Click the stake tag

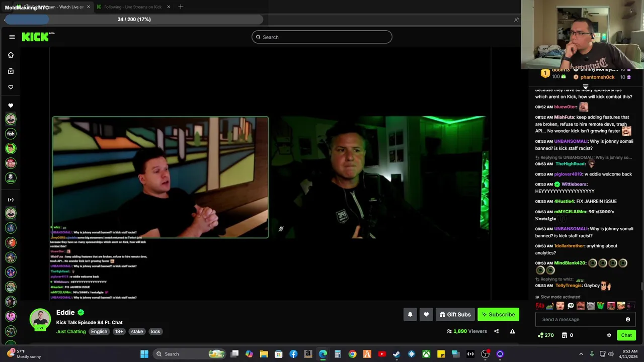(137, 331)
